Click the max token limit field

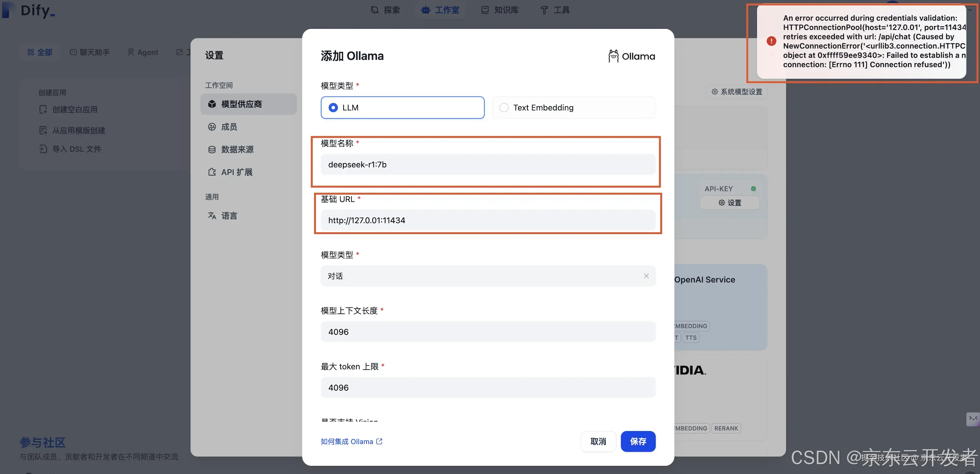coord(488,388)
